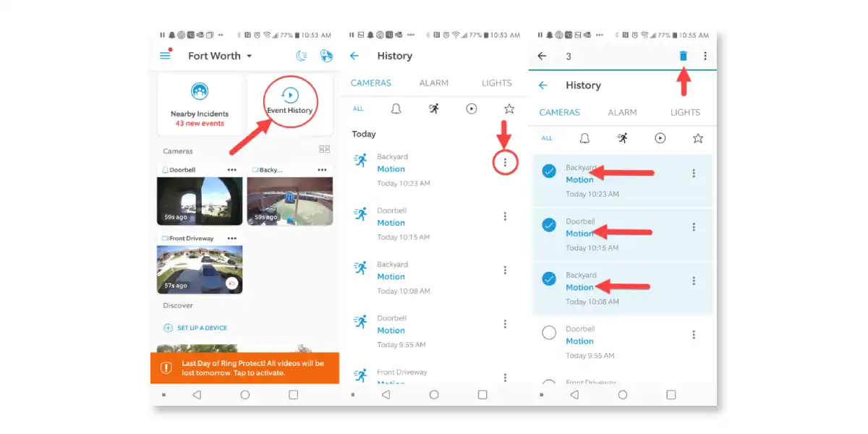Tap Android recents button on right phone
Viewport: 868px width, 434px height.
coord(671,395)
